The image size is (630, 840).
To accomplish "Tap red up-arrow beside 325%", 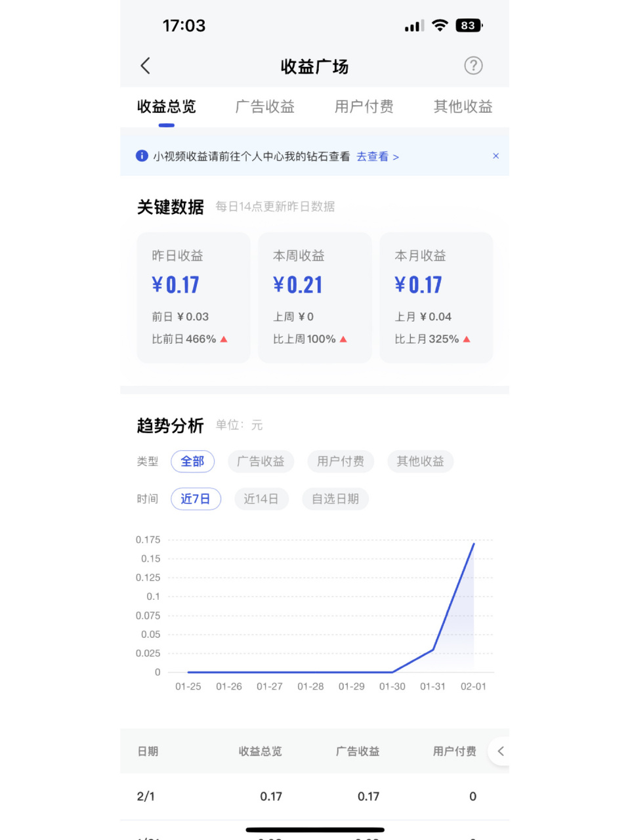I will pyautogui.click(x=467, y=339).
